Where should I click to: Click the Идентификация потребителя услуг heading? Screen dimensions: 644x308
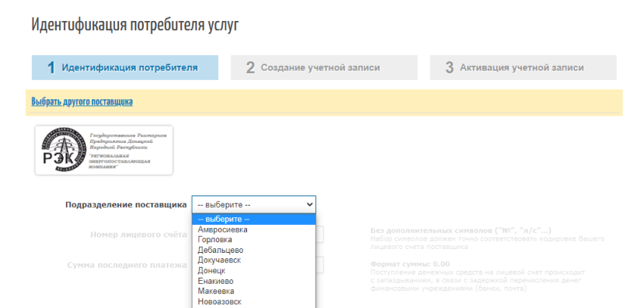(134, 25)
